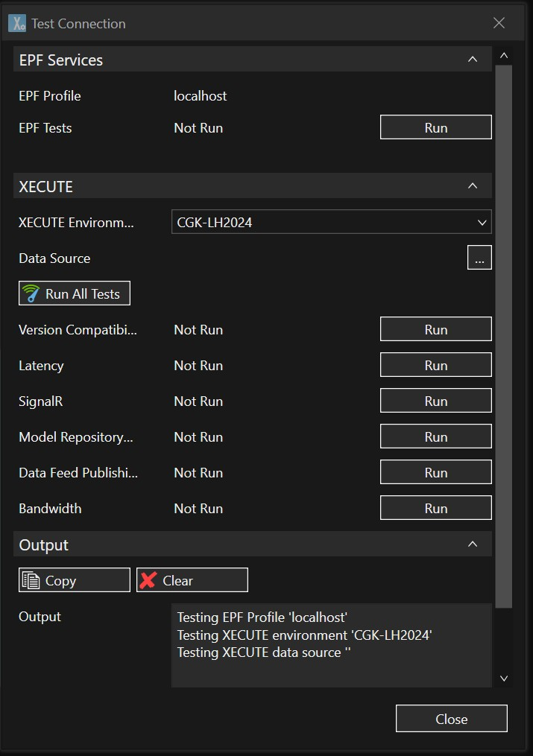Click output line mentioning 'CGK-LH2024'

click(x=304, y=635)
